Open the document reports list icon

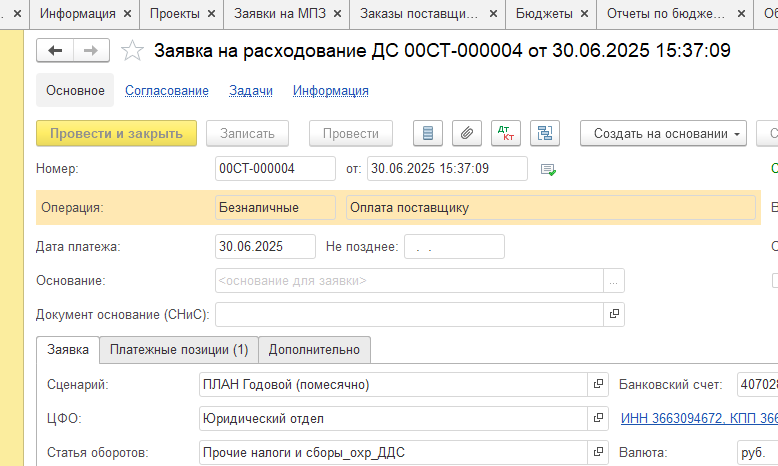coord(429,133)
